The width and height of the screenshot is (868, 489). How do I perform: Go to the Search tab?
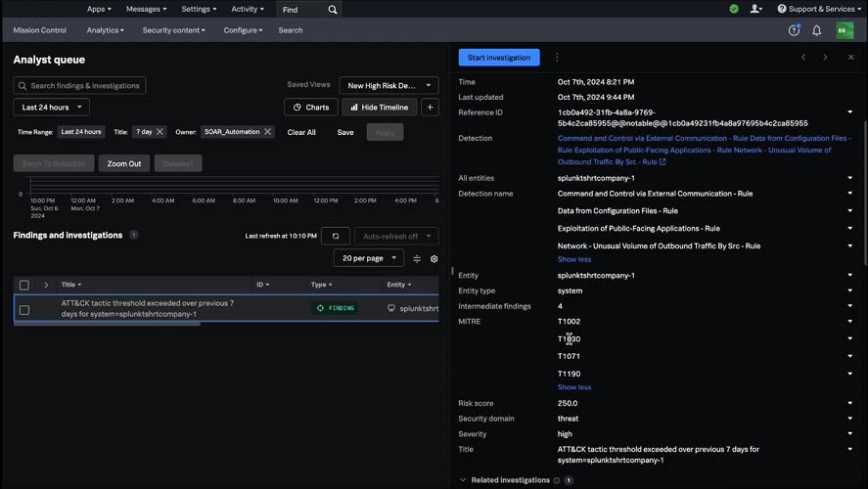pos(291,30)
